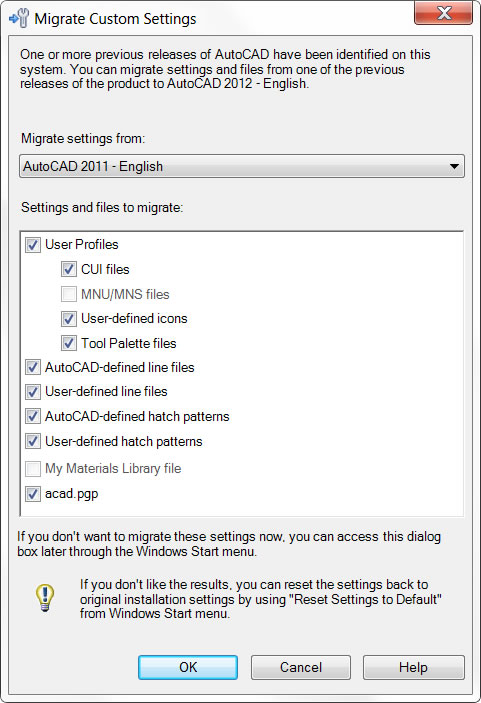Click the dropdown arrow beside AutoCAD 2011
481x703 pixels.
click(454, 166)
